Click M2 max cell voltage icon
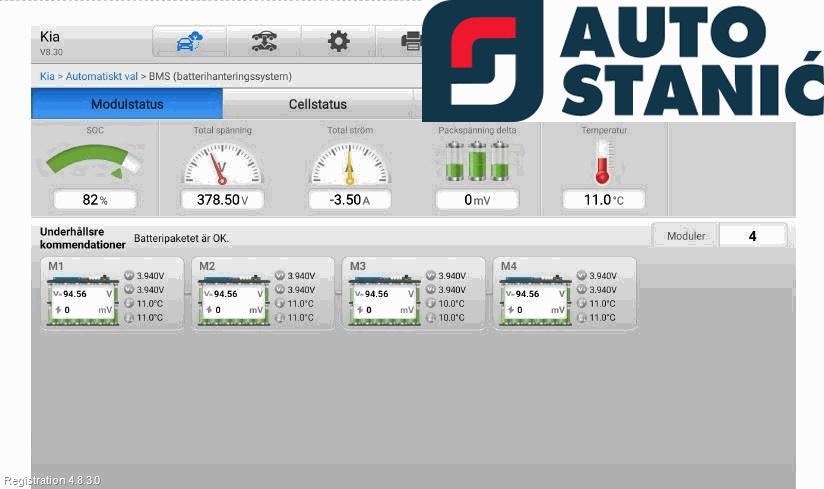824x489 pixels. (x=280, y=275)
